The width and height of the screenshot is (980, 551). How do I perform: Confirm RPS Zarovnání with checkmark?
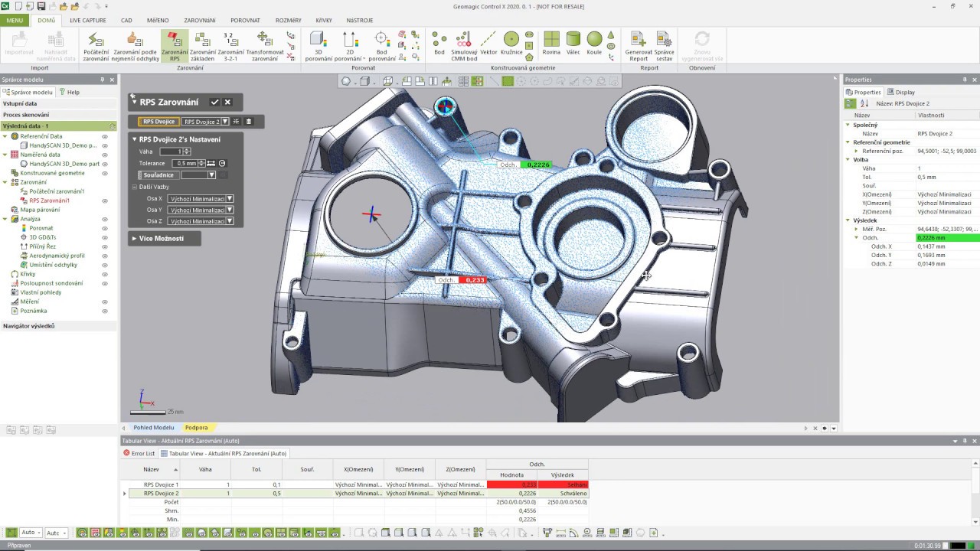click(214, 102)
